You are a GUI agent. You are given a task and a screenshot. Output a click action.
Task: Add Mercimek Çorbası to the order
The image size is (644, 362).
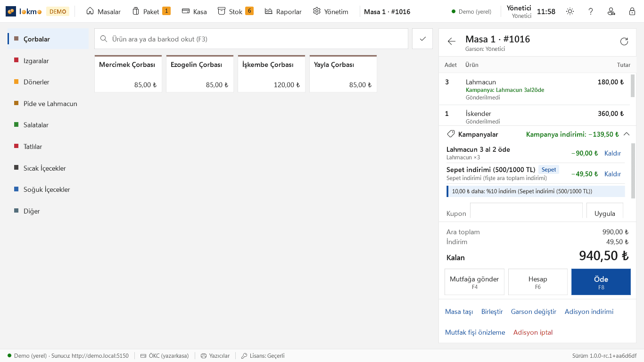128,74
